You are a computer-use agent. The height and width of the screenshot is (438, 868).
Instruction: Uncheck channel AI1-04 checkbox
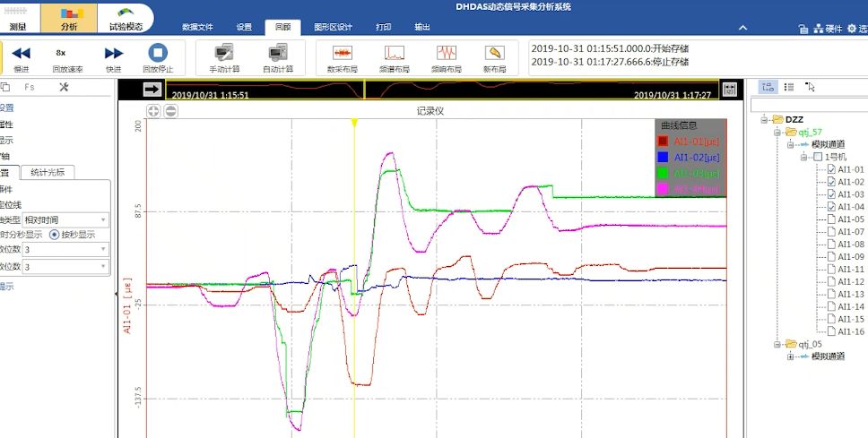[x=831, y=207]
